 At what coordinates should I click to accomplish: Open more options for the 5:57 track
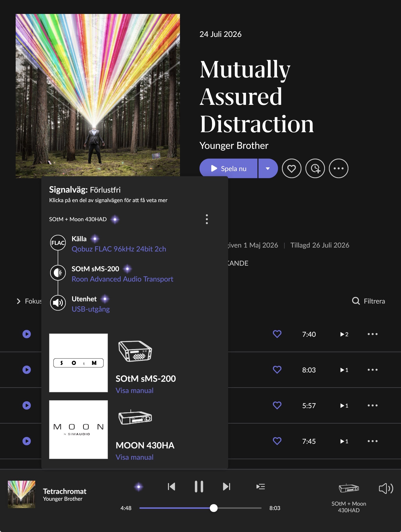[x=373, y=405]
